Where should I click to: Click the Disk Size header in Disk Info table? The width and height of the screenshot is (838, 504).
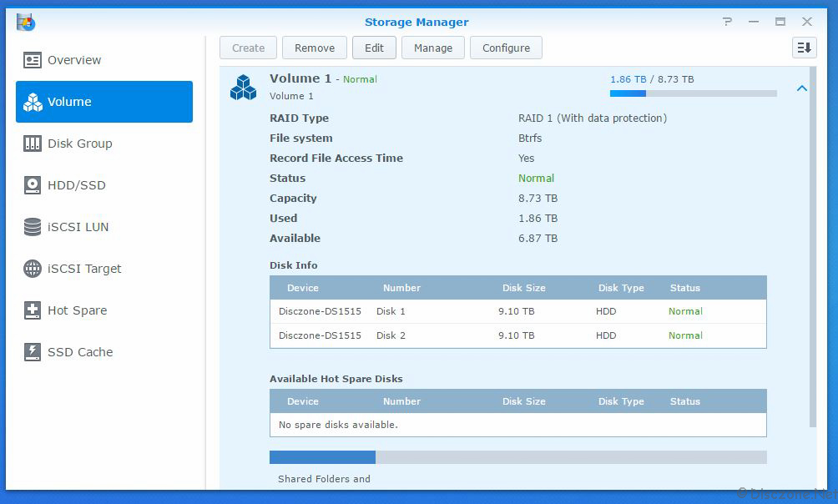tap(524, 288)
